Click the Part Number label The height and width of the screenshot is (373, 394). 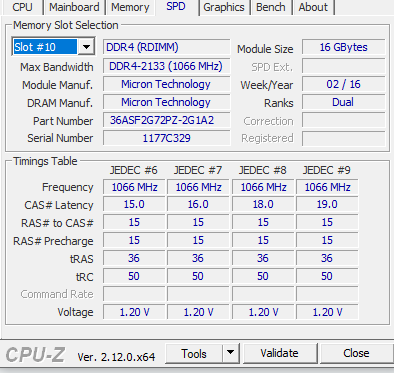(x=63, y=121)
